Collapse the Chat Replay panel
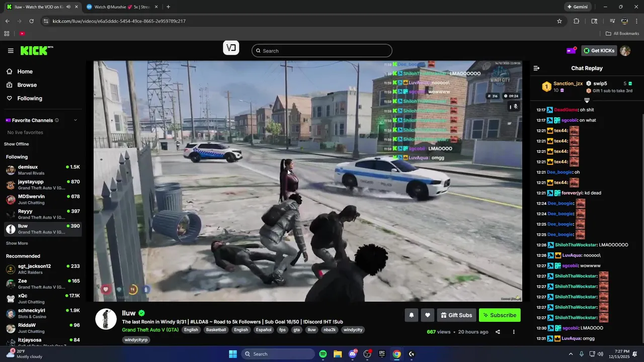The height and width of the screenshot is (362, 644). (x=536, y=68)
